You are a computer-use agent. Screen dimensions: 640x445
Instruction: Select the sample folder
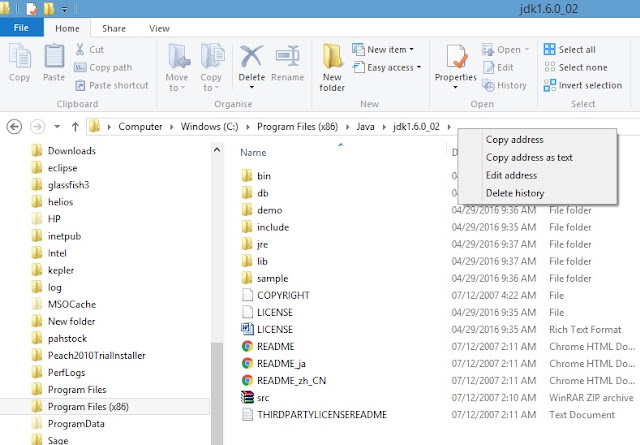point(272,278)
